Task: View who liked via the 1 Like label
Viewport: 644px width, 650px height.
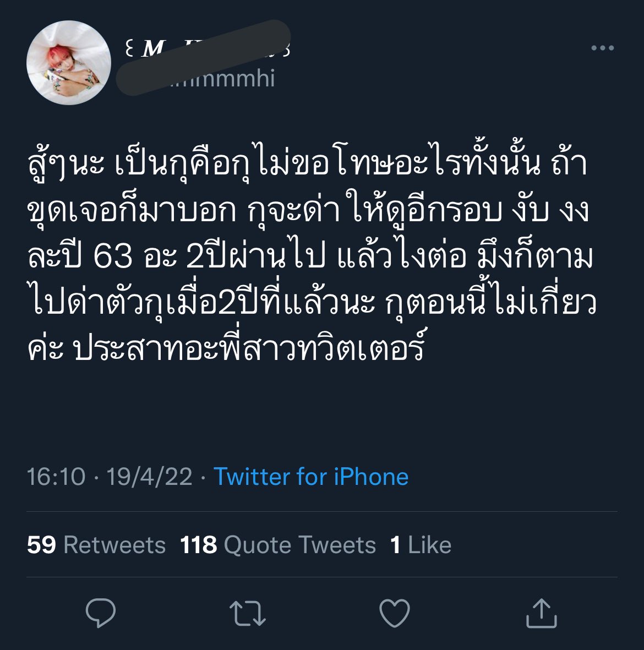Action: point(421,545)
